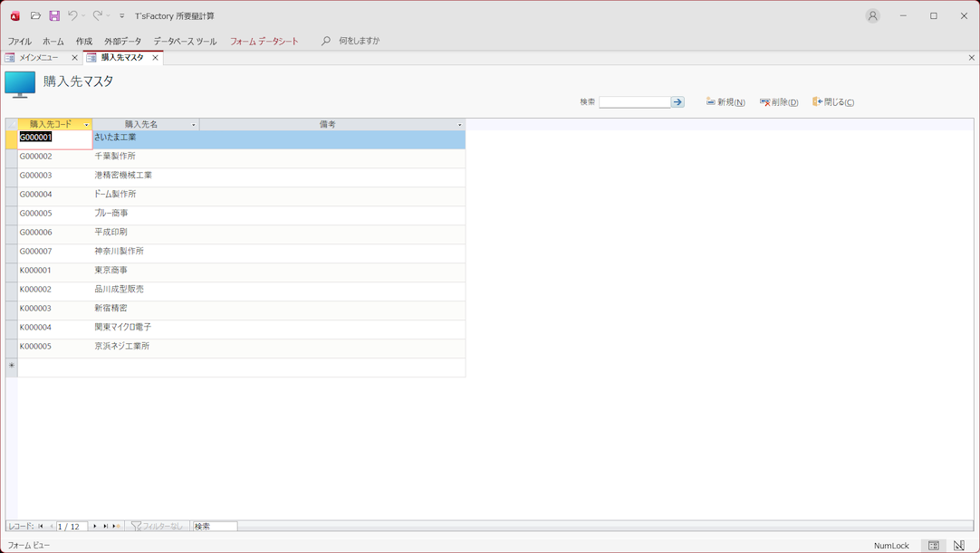Image resolution: width=980 pixels, height=553 pixels.
Task: Click the 新規(N) button
Action: coord(725,102)
